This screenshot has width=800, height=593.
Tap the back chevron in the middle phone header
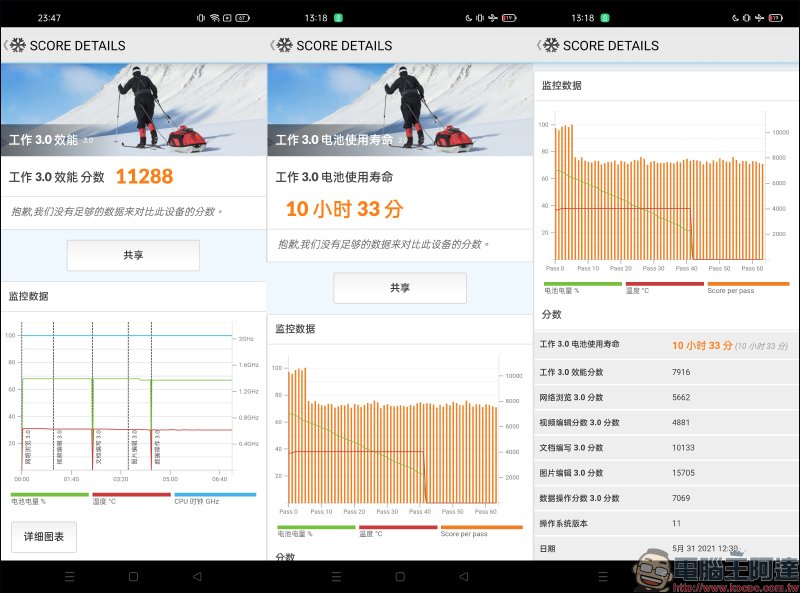272,45
